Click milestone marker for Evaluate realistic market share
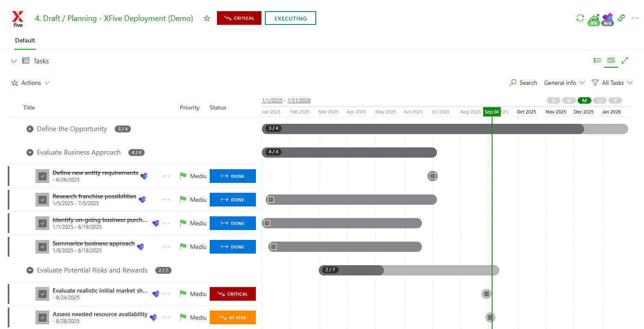 [487, 294]
